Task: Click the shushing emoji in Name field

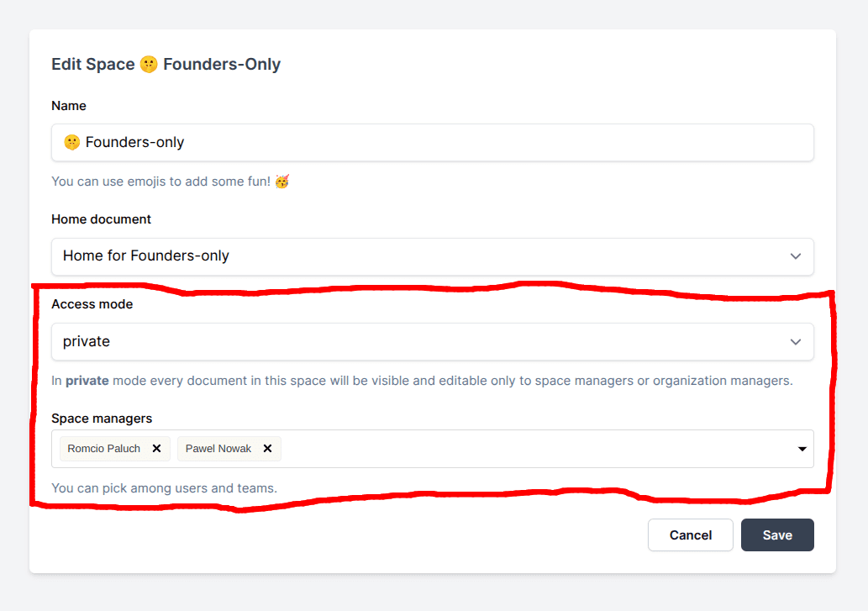Action: click(72, 142)
